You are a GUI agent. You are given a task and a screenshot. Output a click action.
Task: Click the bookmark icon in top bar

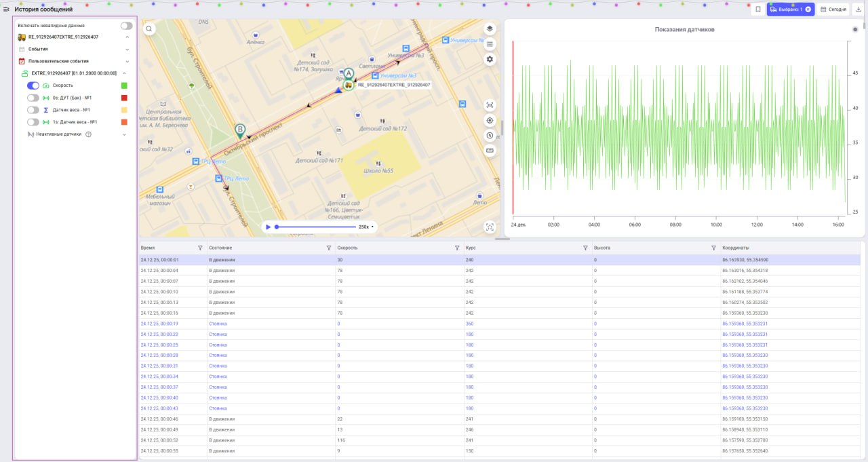[x=757, y=9]
